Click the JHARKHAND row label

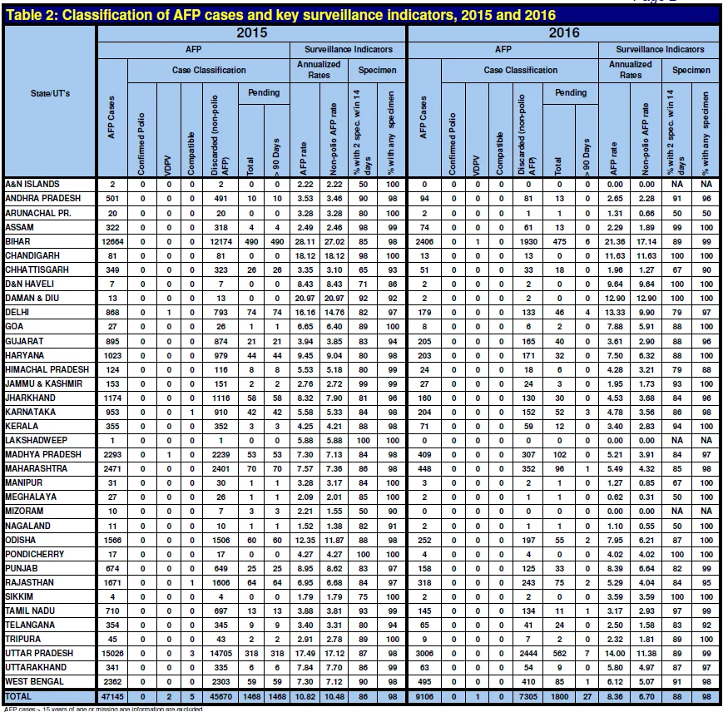pos(30,398)
